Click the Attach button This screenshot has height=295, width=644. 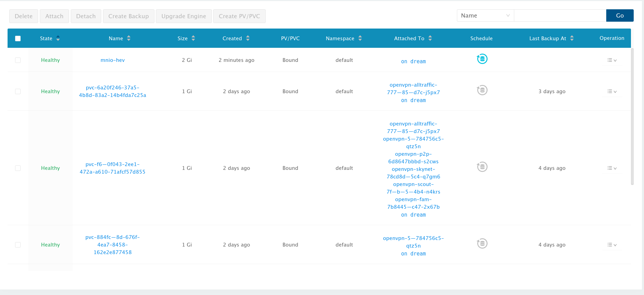click(x=54, y=16)
